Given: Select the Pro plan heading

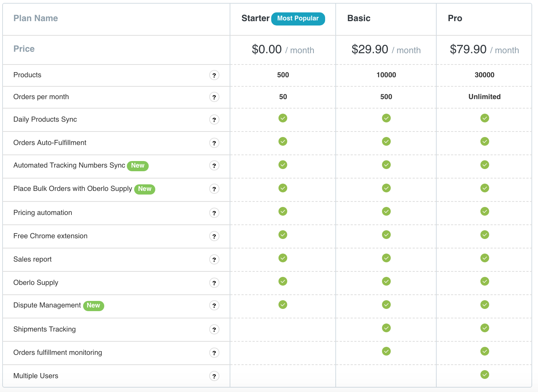Looking at the screenshot, I should (455, 18).
